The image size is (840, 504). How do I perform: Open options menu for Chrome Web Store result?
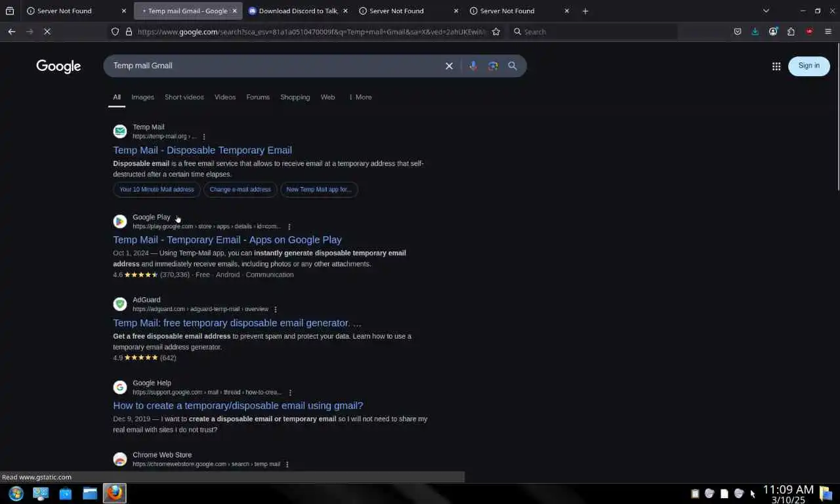coord(287,464)
